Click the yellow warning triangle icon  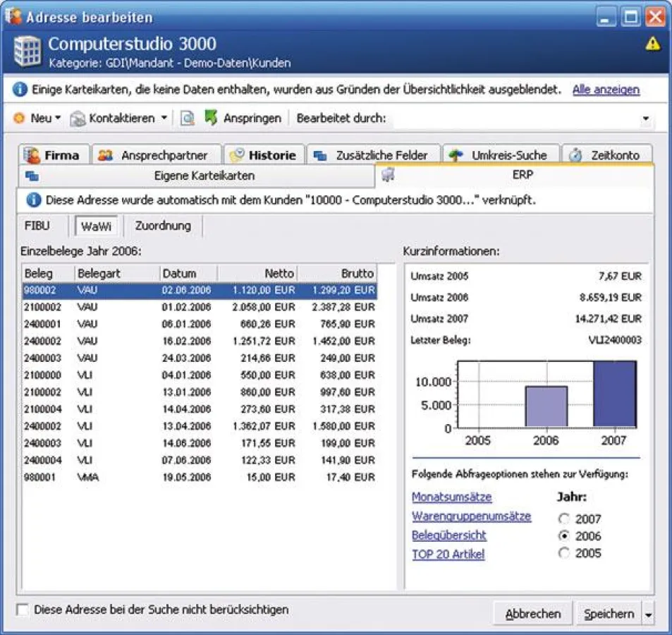[653, 44]
